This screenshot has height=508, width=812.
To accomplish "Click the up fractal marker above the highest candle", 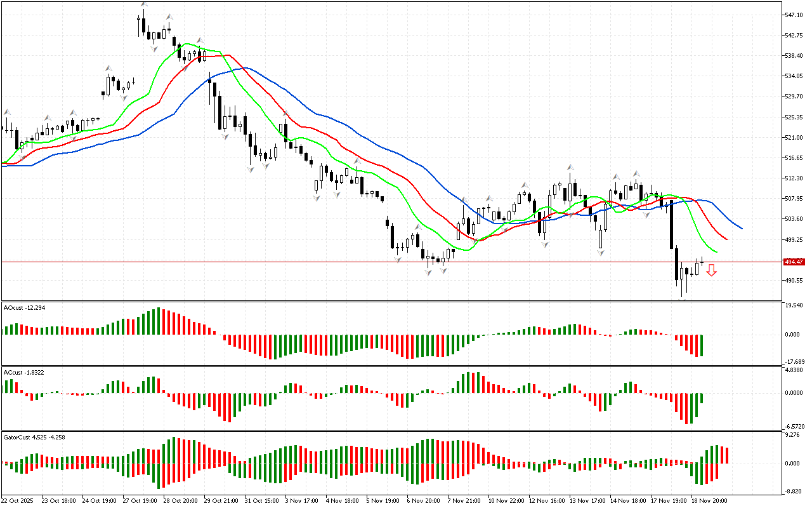I will pyautogui.click(x=144, y=4).
